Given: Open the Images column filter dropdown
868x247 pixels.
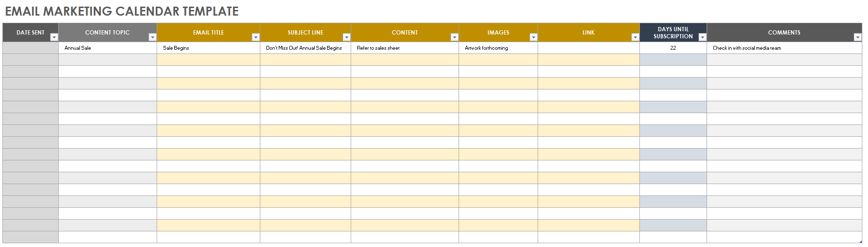Looking at the screenshot, I should tap(533, 37).
